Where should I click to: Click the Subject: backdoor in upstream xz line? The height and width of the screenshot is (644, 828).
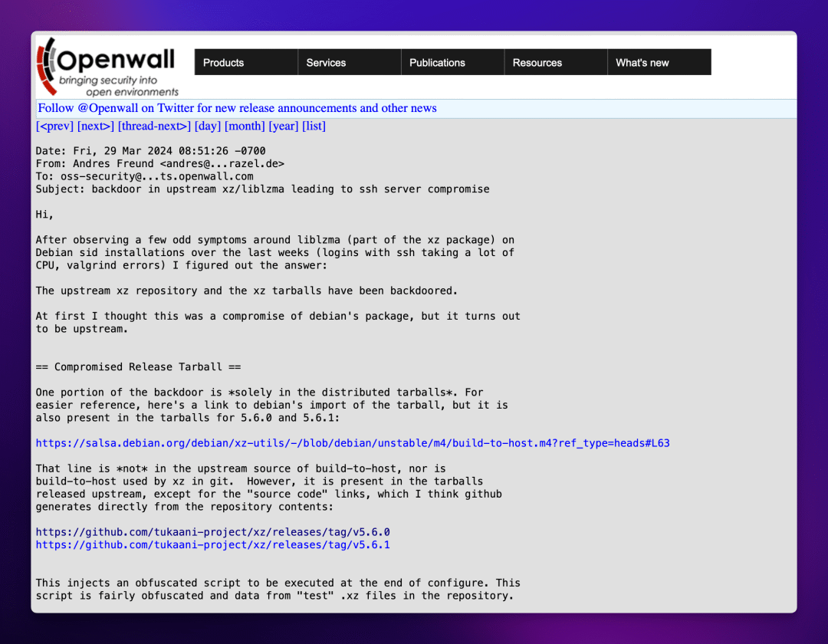262,189
